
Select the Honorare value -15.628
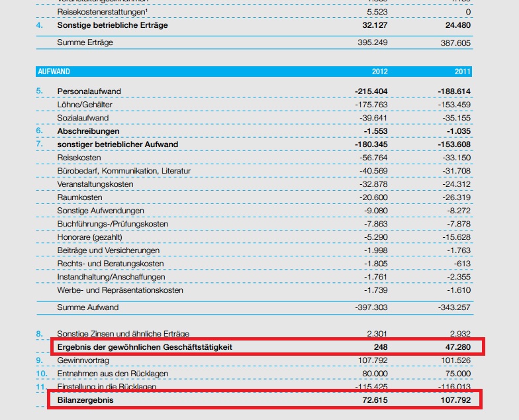[x=457, y=237]
